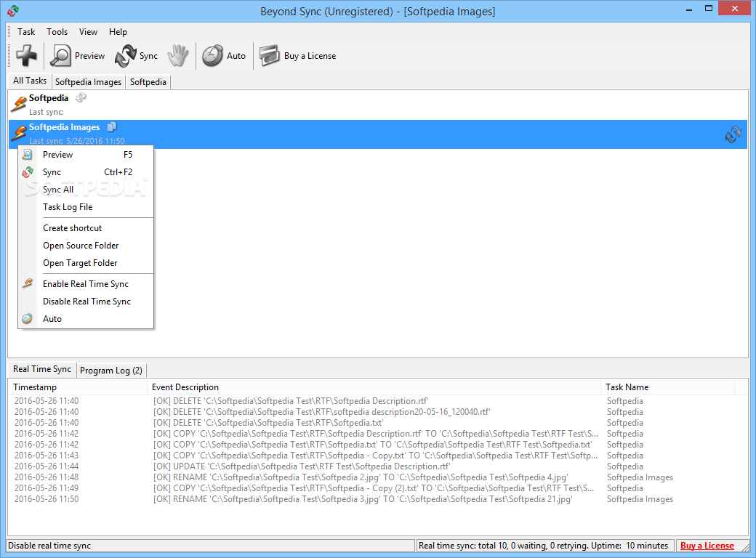756x558 pixels.
Task: Choose Sync All from context menu
Action: [x=86, y=190]
